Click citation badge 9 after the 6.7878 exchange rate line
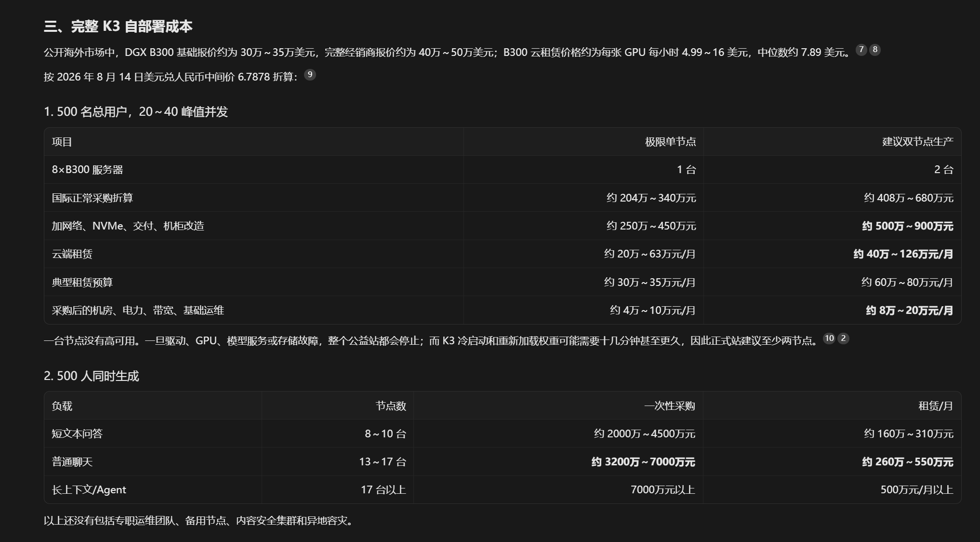The width and height of the screenshot is (980, 542). coord(310,75)
